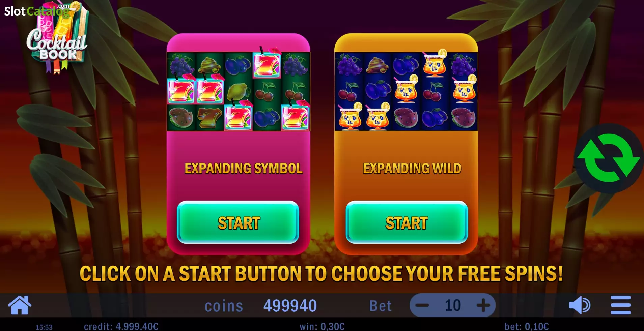Start Expanding Wild free spins
Image resolution: width=644 pixels, height=331 pixels.
pyautogui.click(x=407, y=222)
